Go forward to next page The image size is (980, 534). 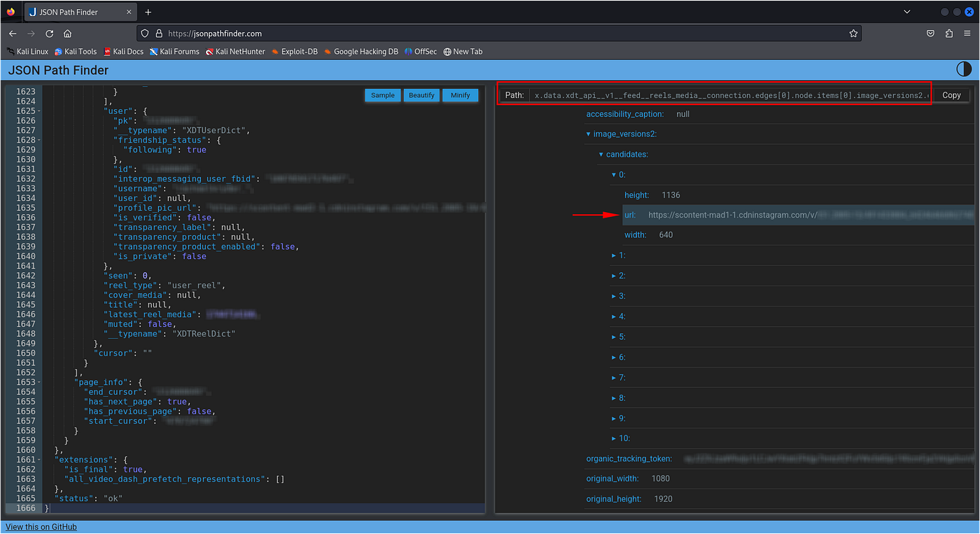[x=31, y=33]
